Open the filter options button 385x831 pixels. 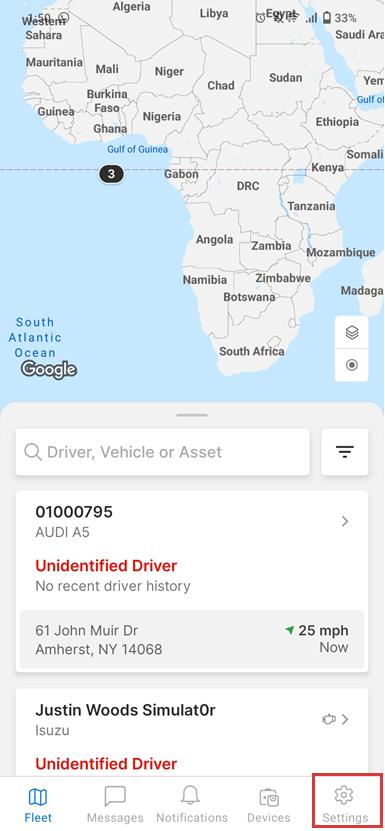tap(345, 452)
